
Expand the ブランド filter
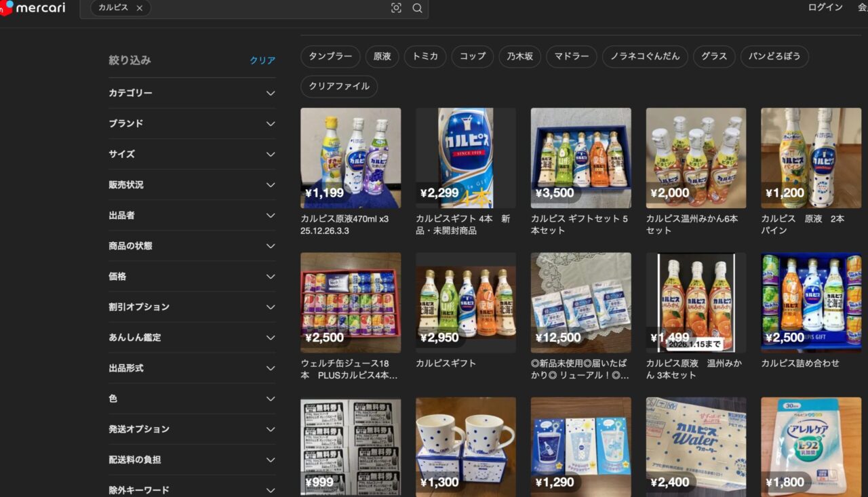[192, 123]
